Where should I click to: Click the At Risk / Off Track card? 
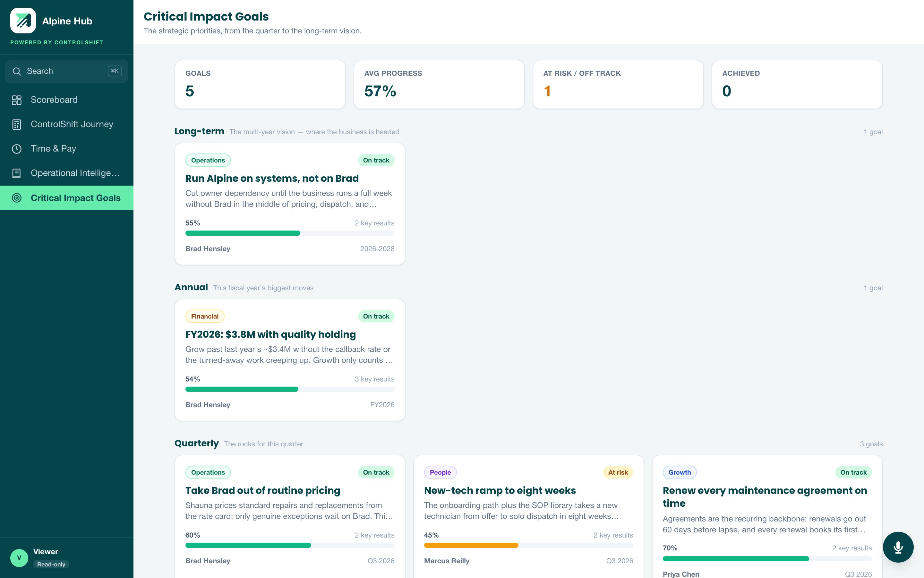618,84
